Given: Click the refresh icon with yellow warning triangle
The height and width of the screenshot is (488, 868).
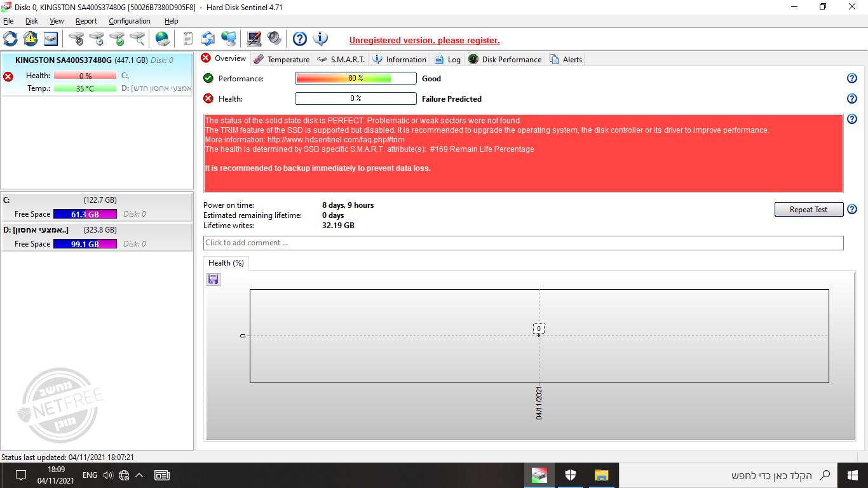Looking at the screenshot, I should (x=31, y=39).
